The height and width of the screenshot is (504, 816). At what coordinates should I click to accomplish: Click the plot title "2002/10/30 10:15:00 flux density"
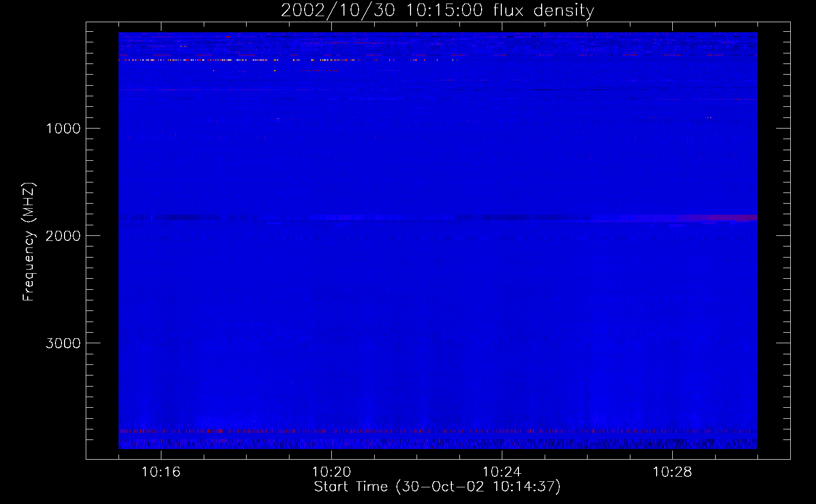point(437,10)
